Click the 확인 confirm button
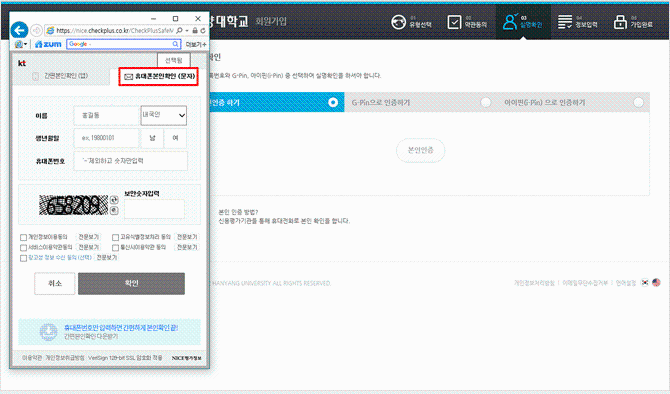The width and height of the screenshot is (670, 394). [x=132, y=283]
